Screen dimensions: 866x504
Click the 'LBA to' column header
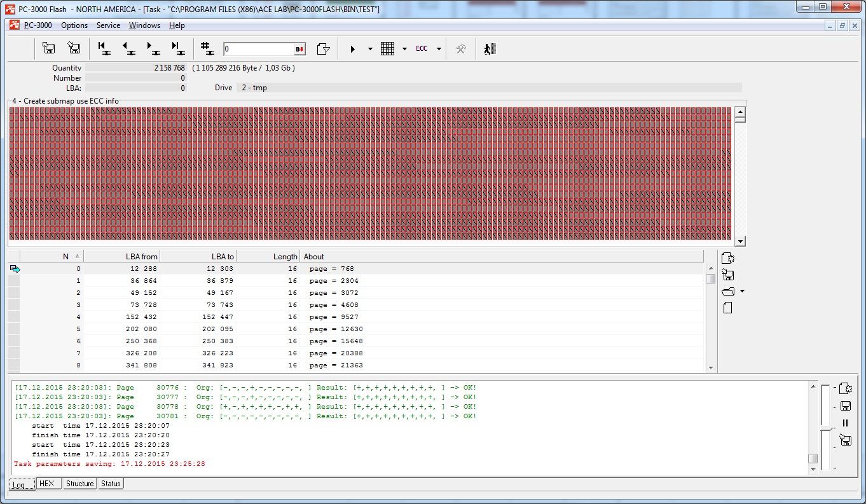(x=198, y=257)
